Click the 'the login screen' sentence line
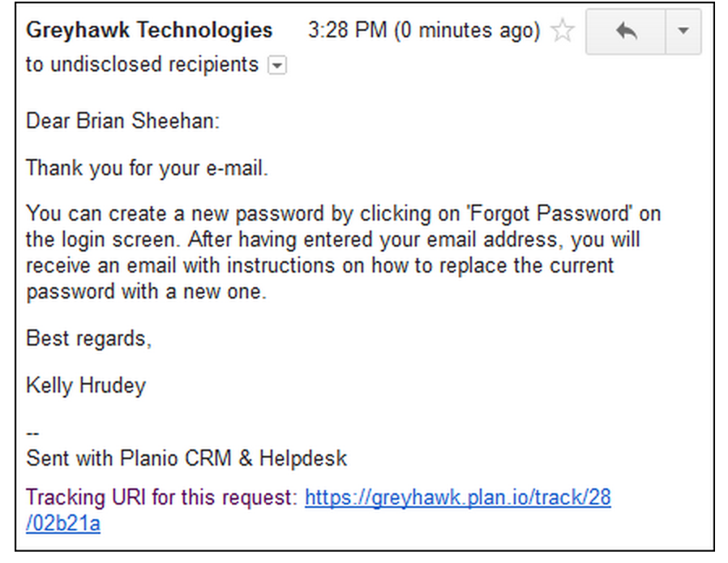 pyautogui.click(x=333, y=240)
